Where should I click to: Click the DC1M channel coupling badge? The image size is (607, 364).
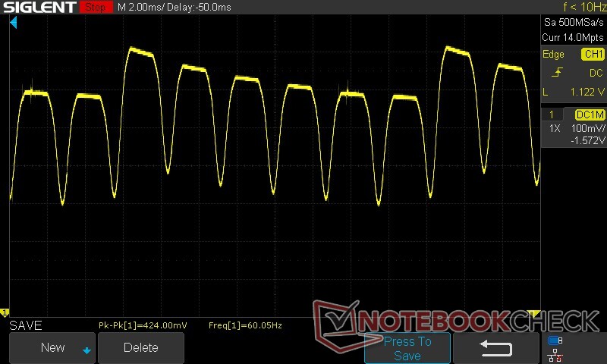point(590,115)
